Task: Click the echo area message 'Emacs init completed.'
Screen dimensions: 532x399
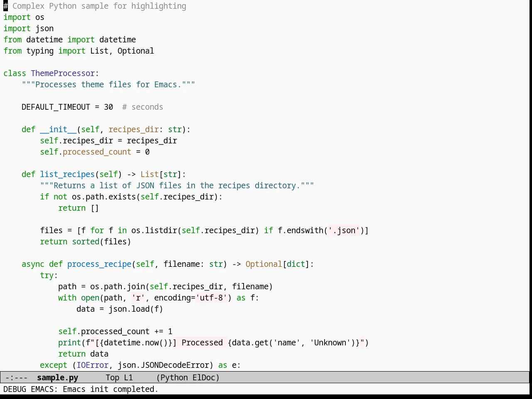Action: coord(111,389)
